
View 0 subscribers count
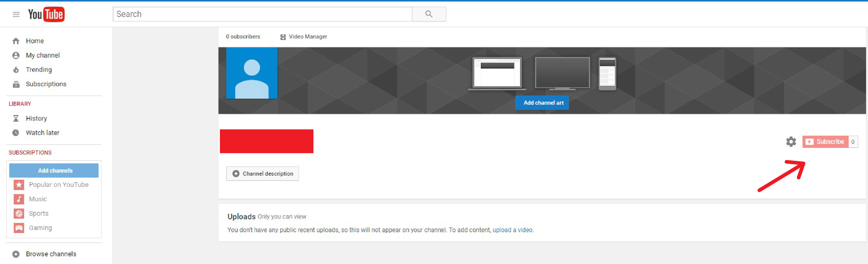(243, 36)
